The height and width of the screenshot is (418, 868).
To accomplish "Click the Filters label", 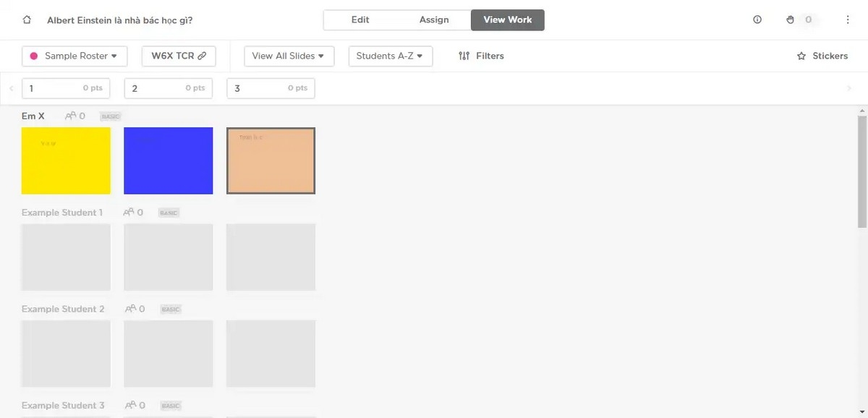I will (x=490, y=56).
